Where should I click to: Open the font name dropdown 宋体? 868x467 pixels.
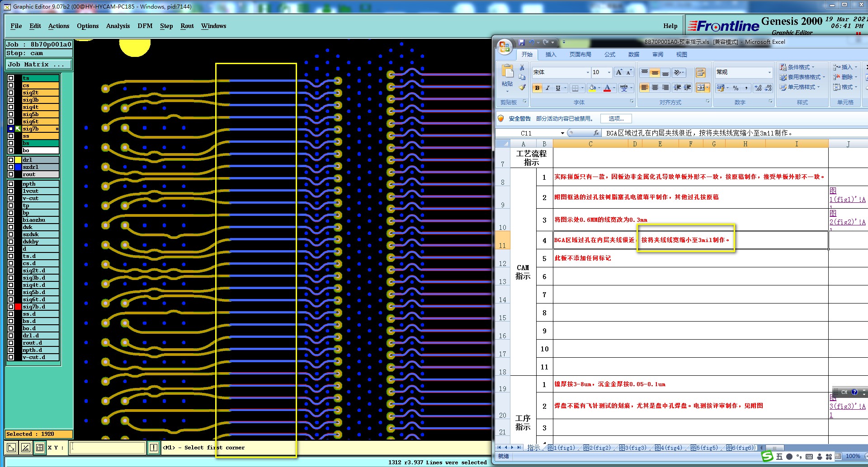point(588,72)
